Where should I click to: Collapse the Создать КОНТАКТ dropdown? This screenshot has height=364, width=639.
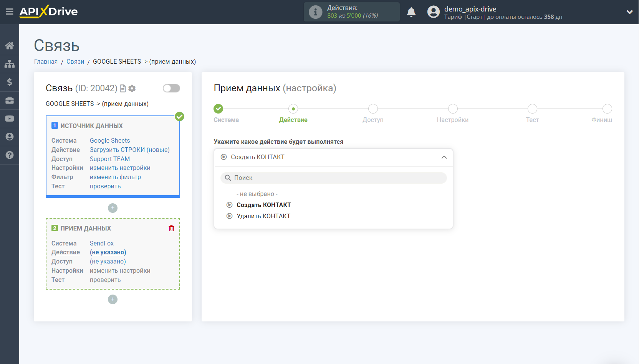pyautogui.click(x=333, y=157)
